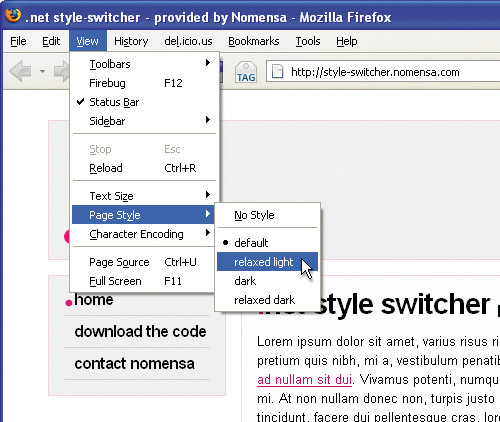Open the File menu
500x422 pixels.
[18, 41]
